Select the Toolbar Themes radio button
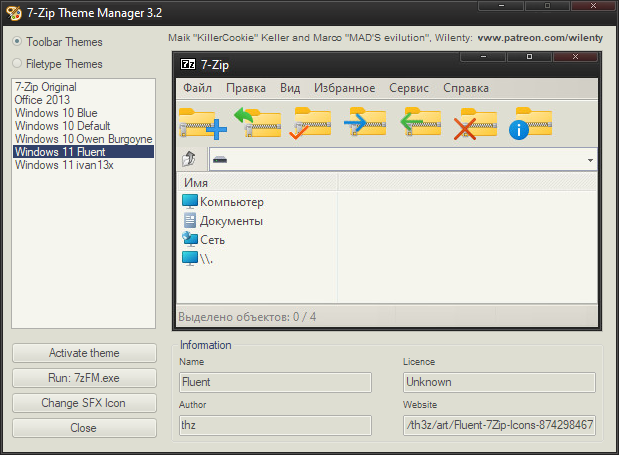This screenshot has width=619, height=455. 17,41
